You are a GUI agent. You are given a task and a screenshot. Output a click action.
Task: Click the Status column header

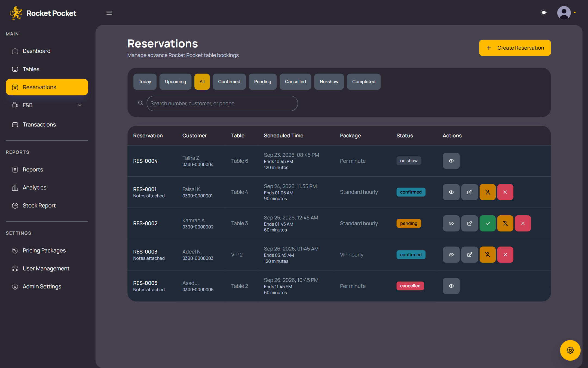pos(405,135)
